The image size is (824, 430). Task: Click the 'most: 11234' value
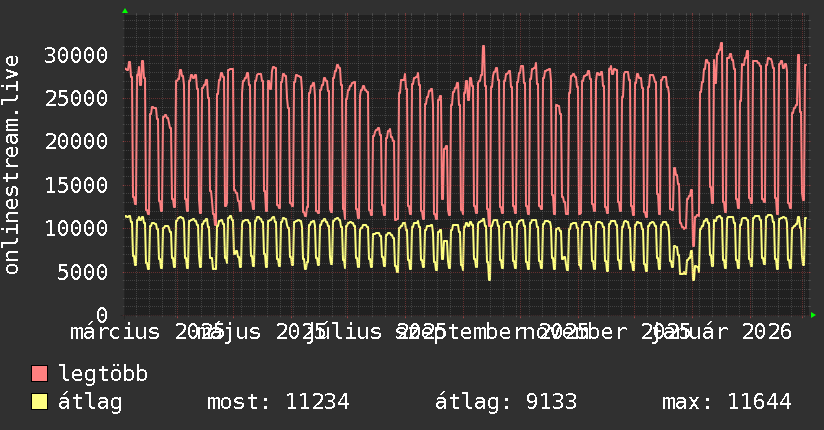point(278,402)
